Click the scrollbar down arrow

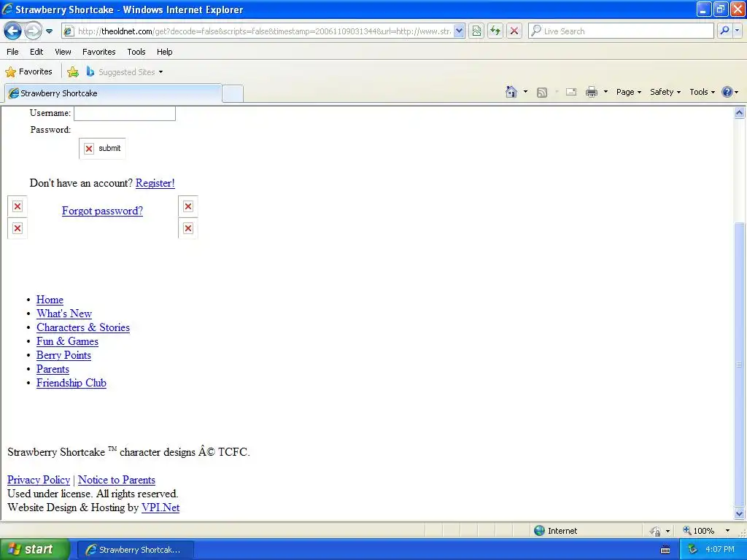click(x=740, y=513)
